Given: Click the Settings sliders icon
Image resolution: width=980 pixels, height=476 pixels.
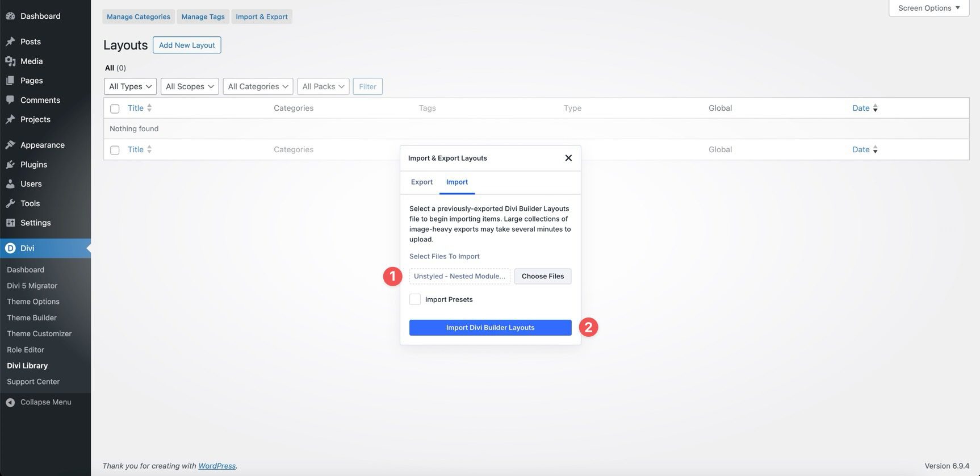Looking at the screenshot, I should tap(10, 223).
